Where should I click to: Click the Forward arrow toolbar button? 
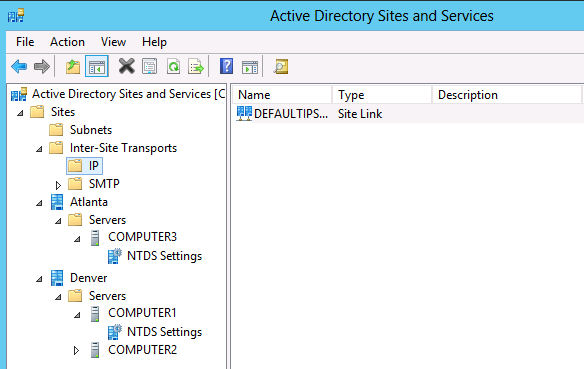coord(42,67)
